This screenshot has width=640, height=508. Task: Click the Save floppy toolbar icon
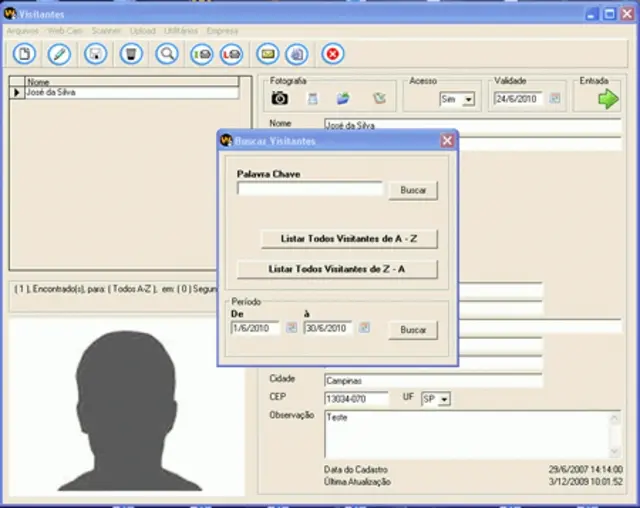click(x=96, y=53)
